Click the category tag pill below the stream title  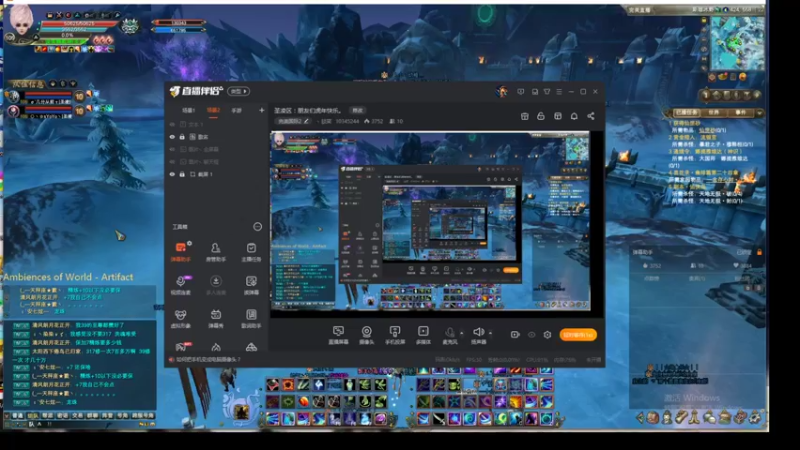(x=293, y=121)
